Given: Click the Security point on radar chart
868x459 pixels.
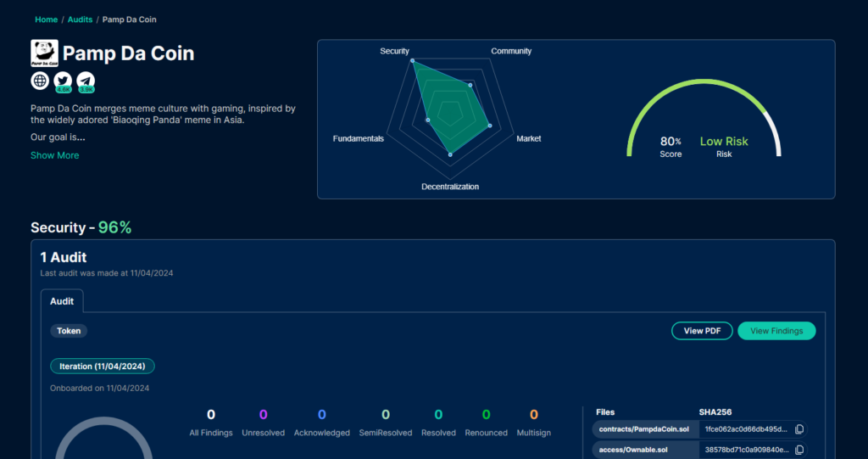Looking at the screenshot, I should (x=413, y=61).
